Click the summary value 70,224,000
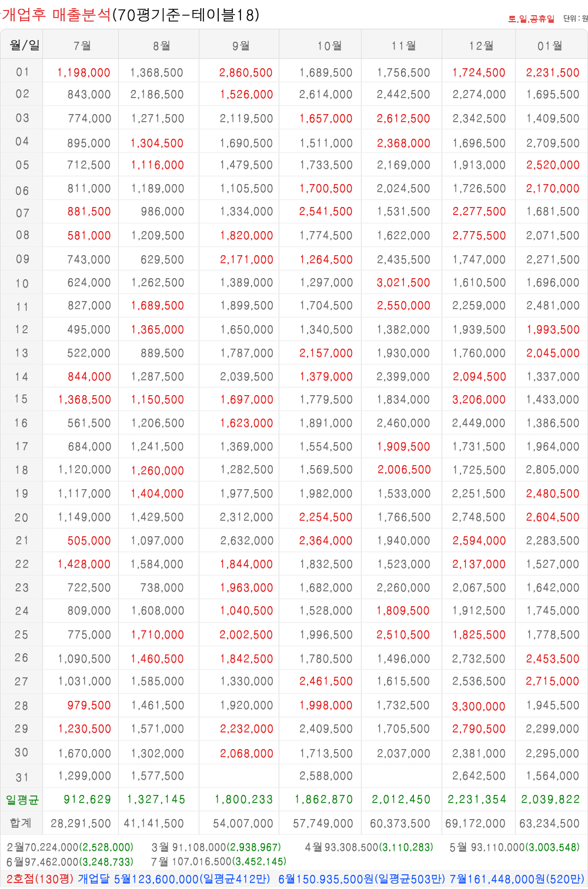 52,847
